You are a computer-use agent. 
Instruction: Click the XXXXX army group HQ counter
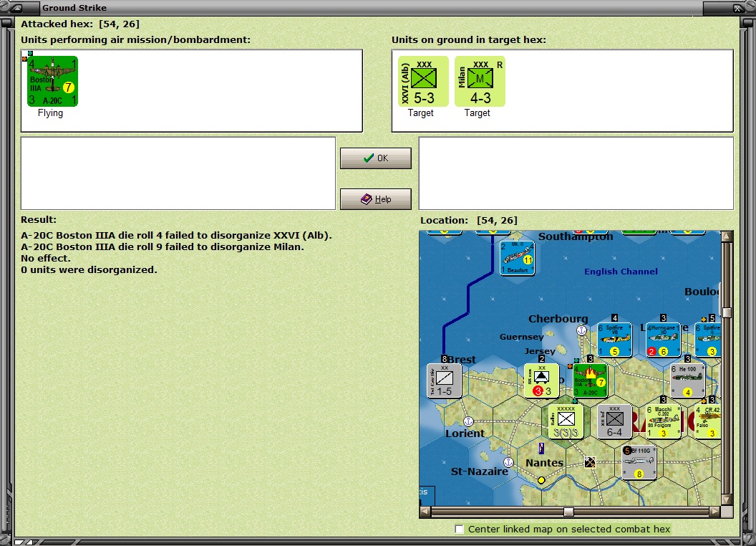pos(566,421)
